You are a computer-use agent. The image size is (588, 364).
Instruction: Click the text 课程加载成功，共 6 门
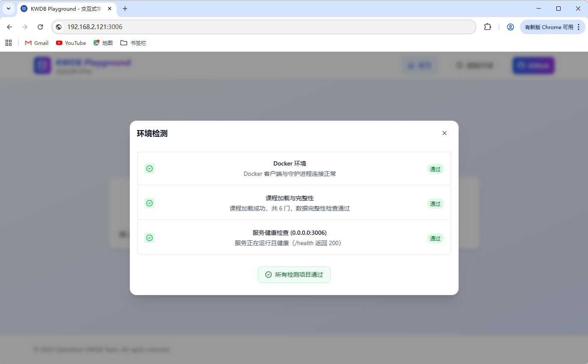(x=261, y=208)
